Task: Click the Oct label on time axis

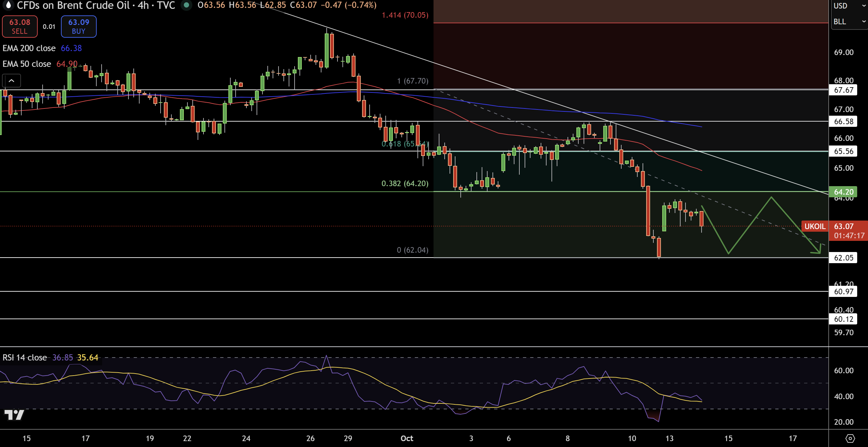Action: pyautogui.click(x=407, y=438)
